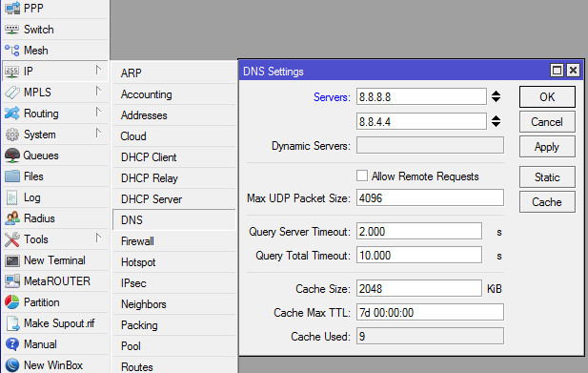
Task: Click Max UDP Packet Size field
Action: click(x=430, y=197)
